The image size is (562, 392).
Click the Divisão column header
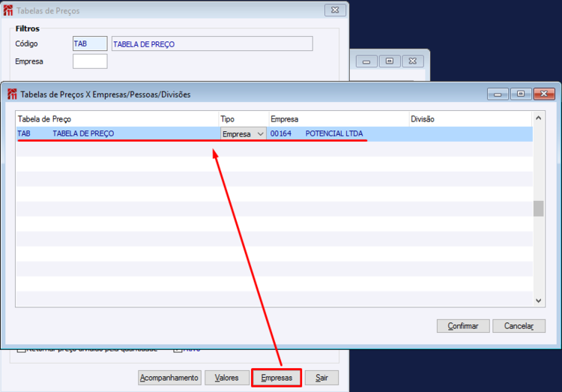pyautogui.click(x=470, y=119)
